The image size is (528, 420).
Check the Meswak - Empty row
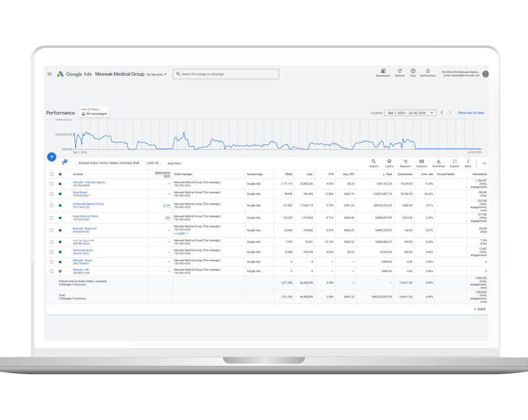[x=52, y=262]
